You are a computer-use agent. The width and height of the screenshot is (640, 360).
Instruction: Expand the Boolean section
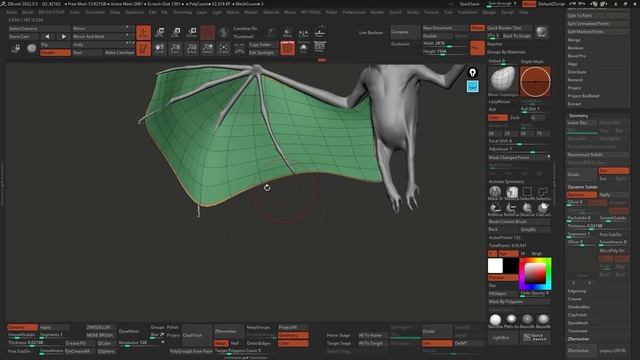(576, 48)
